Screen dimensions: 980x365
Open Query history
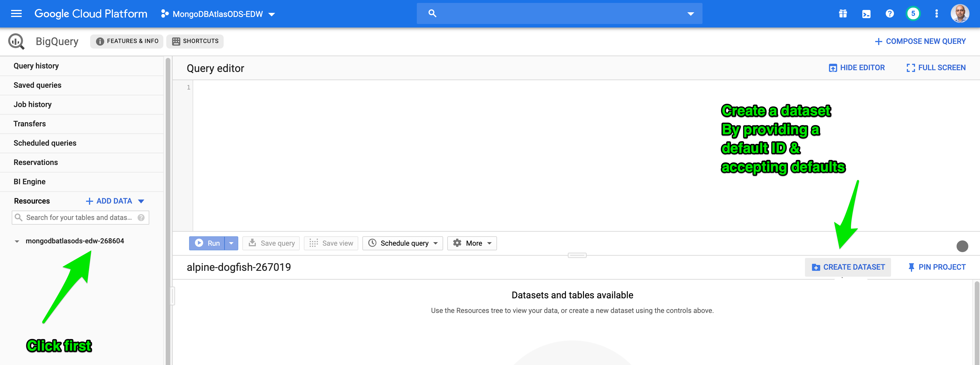pyautogui.click(x=82, y=66)
